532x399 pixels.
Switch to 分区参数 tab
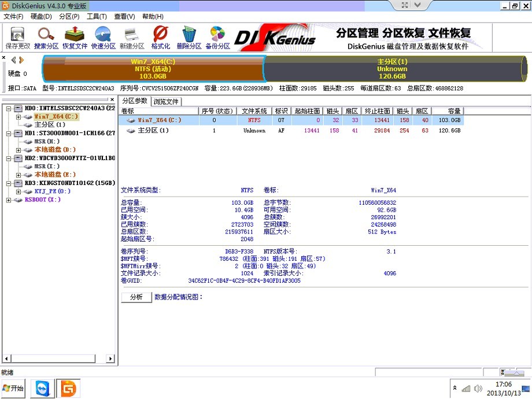pos(135,101)
